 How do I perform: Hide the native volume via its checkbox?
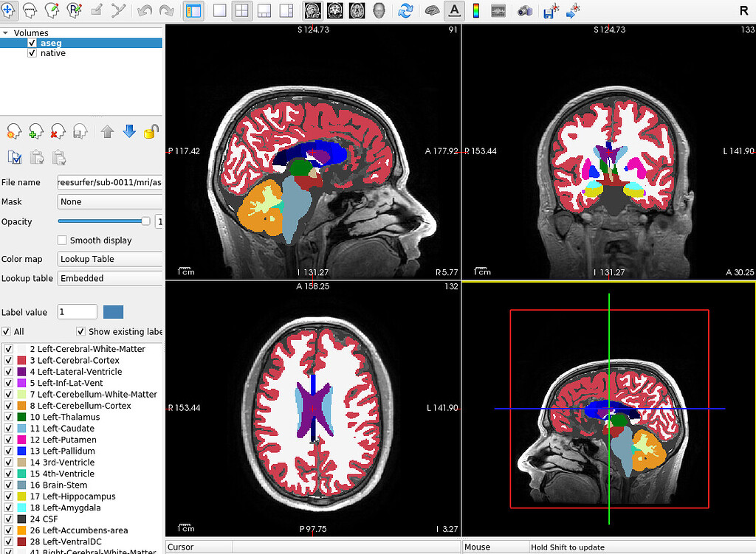click(x=32, y=52)
